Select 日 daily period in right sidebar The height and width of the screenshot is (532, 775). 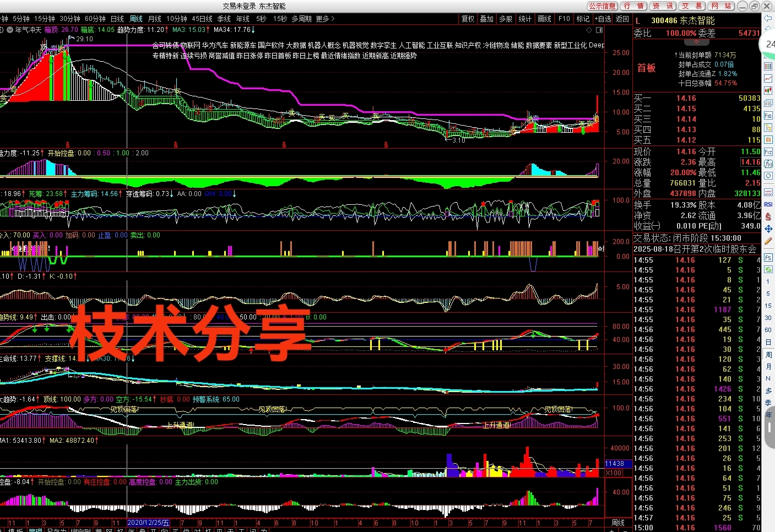coord(768,342)
